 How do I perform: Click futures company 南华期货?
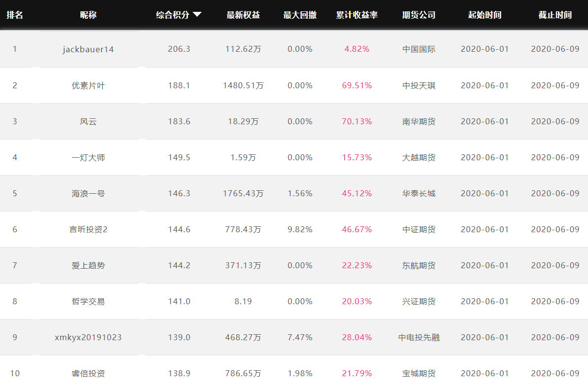pyautogui.click(x=419, y=121)
